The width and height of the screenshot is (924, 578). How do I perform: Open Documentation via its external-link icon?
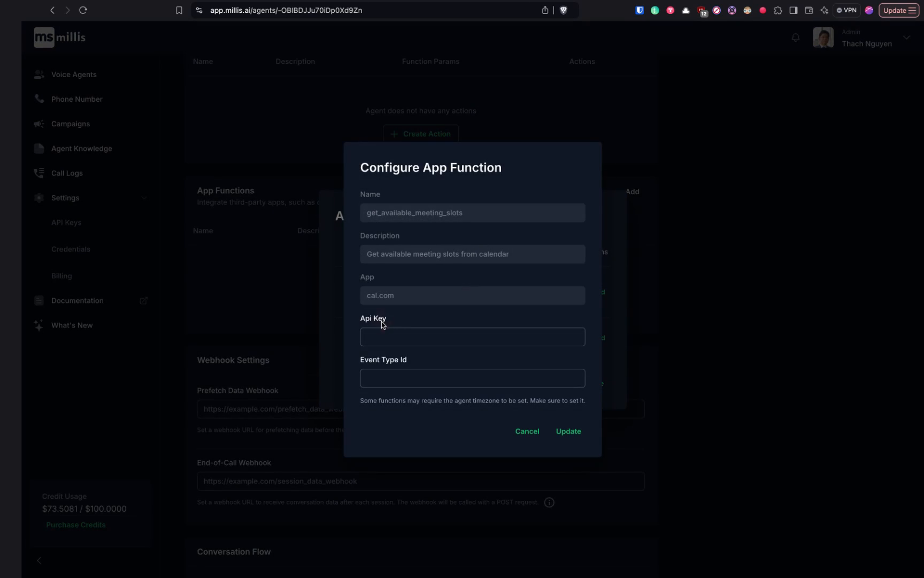143,300
